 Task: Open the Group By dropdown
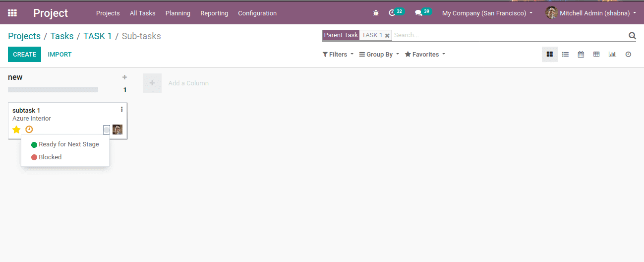(379, 55)
